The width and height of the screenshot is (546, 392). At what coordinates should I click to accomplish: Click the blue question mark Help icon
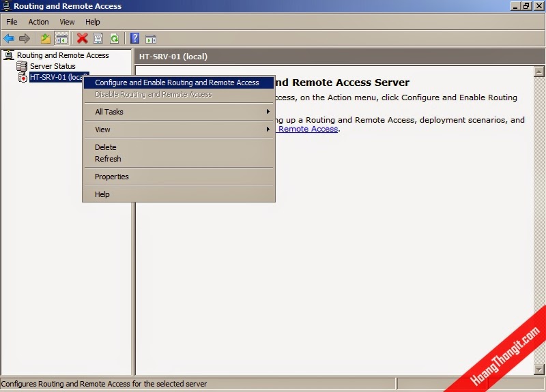click(134, 38)
